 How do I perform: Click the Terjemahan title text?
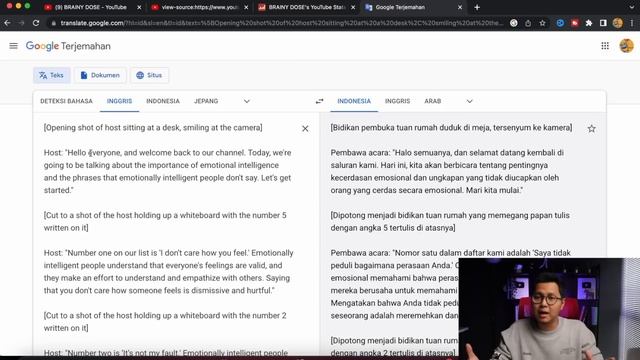pos(86,46)
